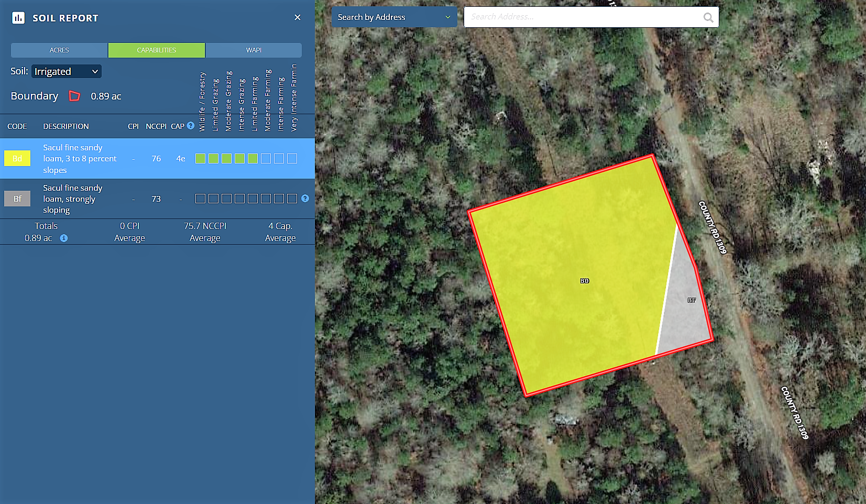Click the help icon on Bf row
Image resolution: width=866 pixels, height=504 pixels.
(305, 199)
